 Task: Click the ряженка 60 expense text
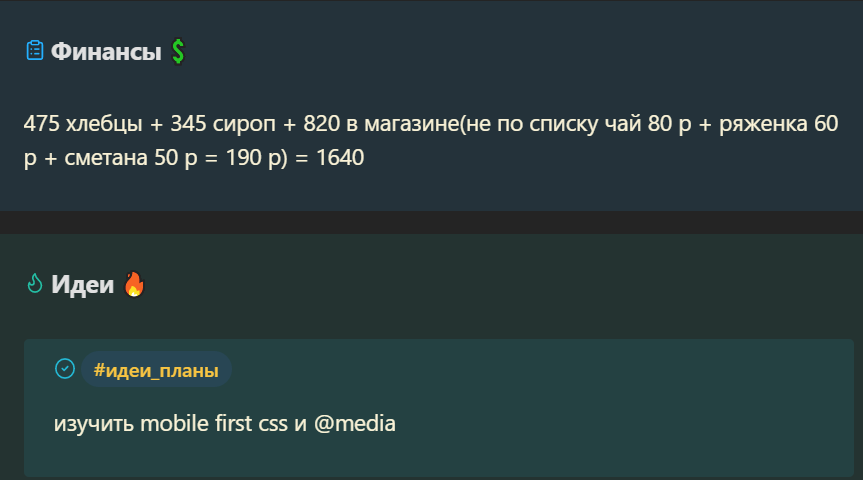[x=778, y=124]
